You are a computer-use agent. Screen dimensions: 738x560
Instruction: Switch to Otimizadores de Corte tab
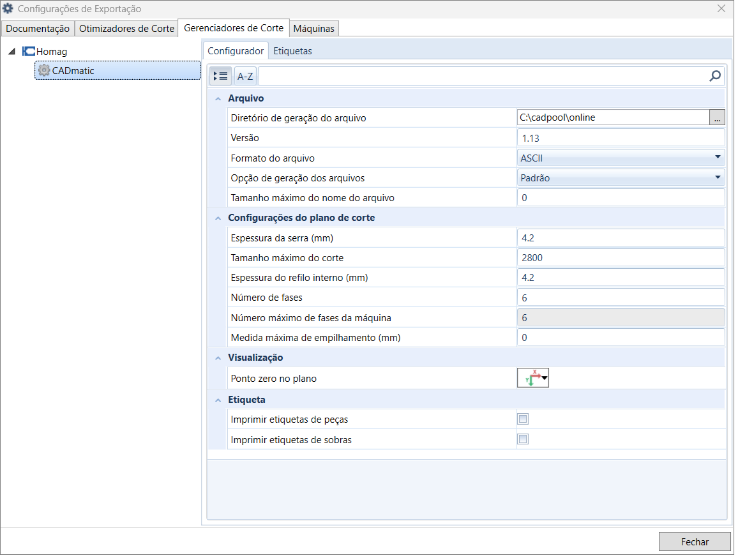tap(126, 29)
